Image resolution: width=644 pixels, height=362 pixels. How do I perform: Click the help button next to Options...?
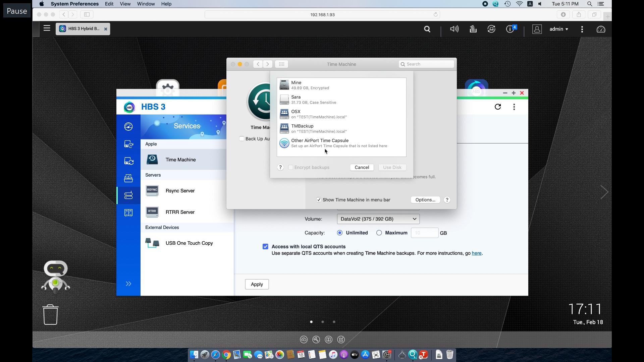click(x=447, y=200)
